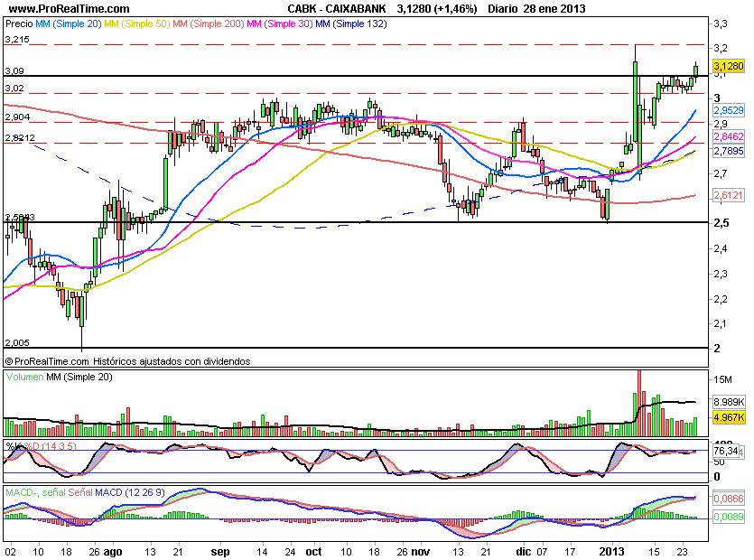Select the 3,02 dashed level label
The image size is (754, 560).
coord(14,88)
